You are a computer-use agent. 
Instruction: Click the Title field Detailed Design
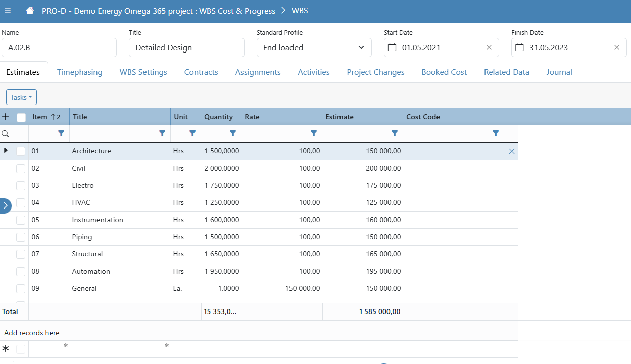click(x=187, y=47)
